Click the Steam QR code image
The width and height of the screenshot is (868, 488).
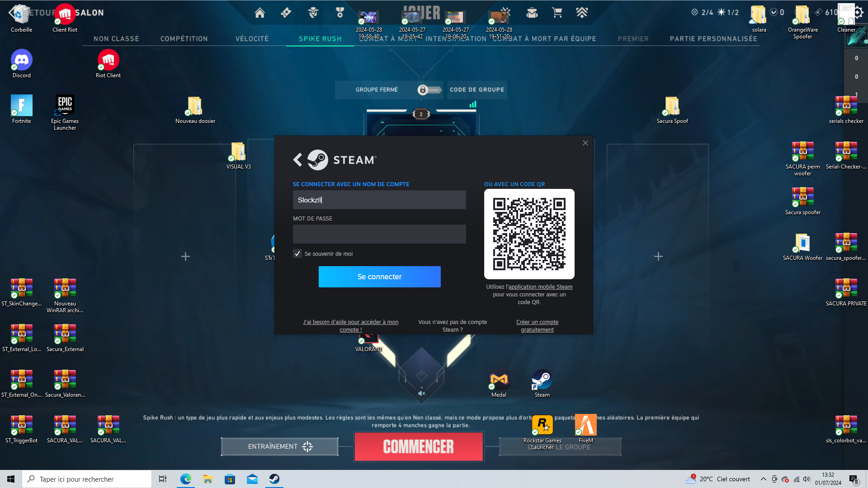[x=529, y=234]
